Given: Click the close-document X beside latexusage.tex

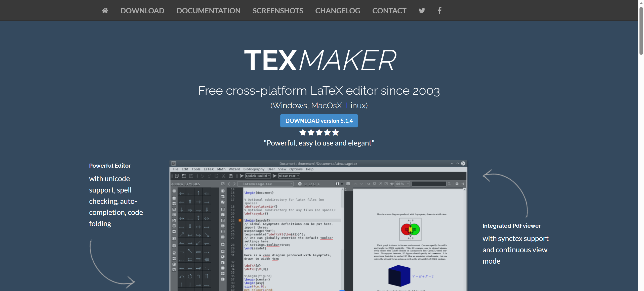Looking at the screenshot, I should click(x=300, y=184).
